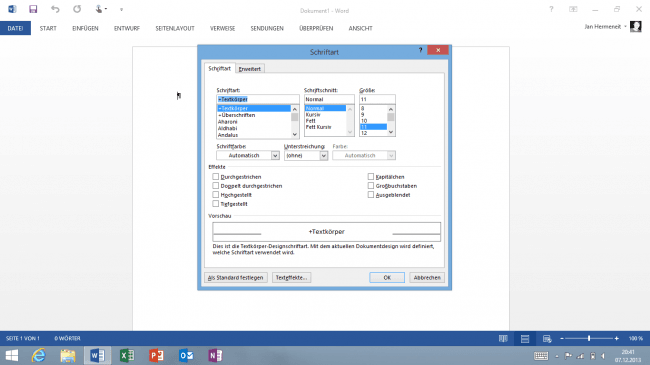
Task: Open Jan Hermeneit account dropdown
Action: pos(626,27)
